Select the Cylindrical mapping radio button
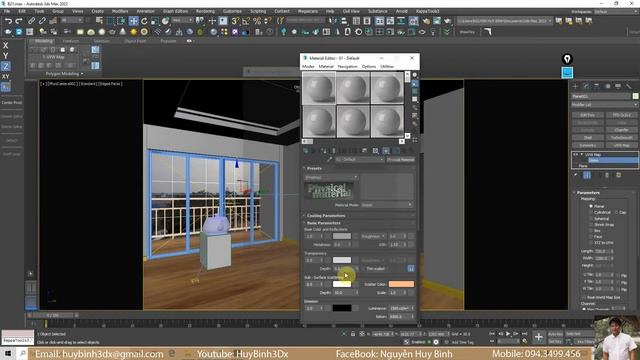Viewport: 640px width, 360px height. pos(591,212)
